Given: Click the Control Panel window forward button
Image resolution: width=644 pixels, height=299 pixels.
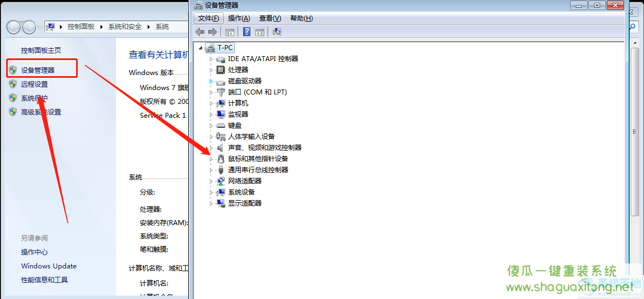Looking at the screenshot, I should pyautogui.click(x=29, y=27).
